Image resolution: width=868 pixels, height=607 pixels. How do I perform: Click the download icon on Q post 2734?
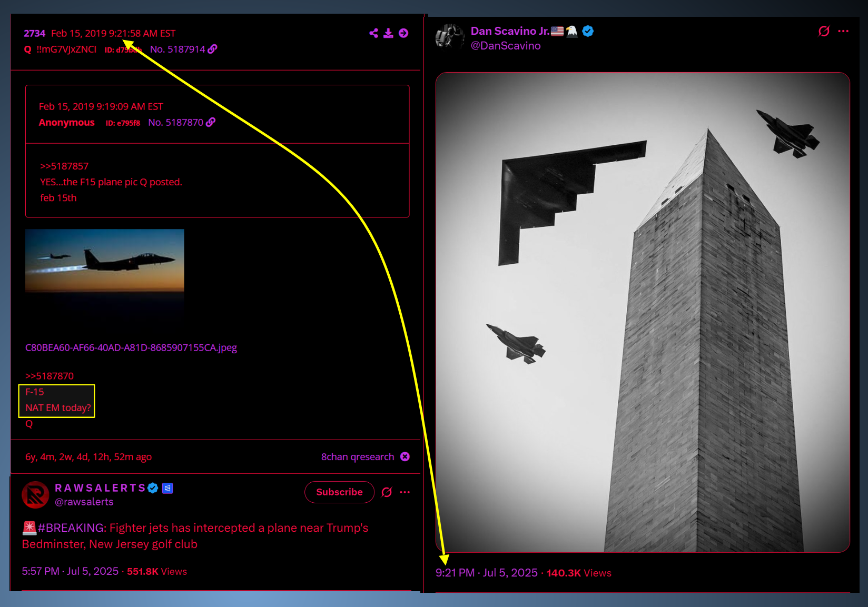[388, 33]
